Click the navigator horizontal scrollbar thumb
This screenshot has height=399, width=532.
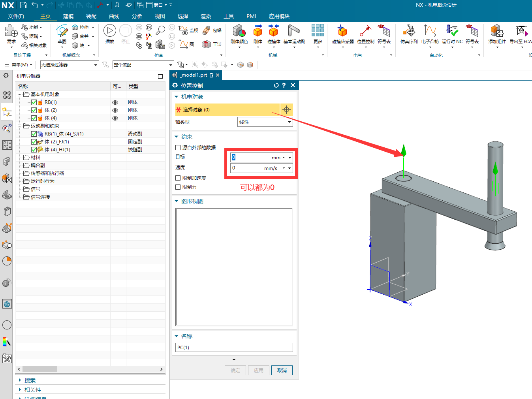point(39,369)
